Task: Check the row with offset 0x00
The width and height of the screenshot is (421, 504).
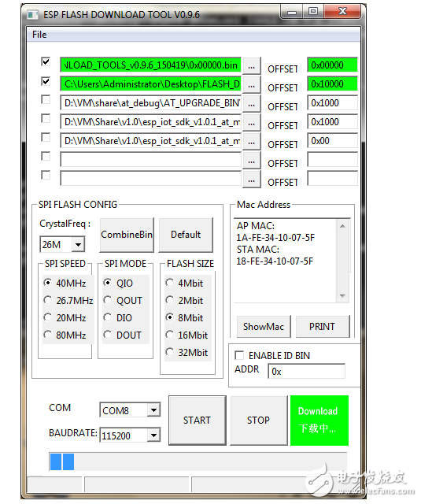Action: [46, 137]
